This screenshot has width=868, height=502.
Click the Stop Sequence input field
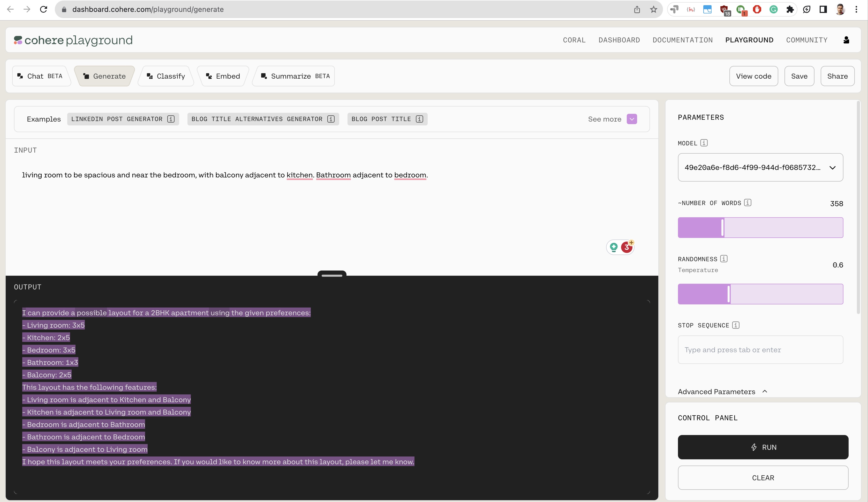pos(760,350)
